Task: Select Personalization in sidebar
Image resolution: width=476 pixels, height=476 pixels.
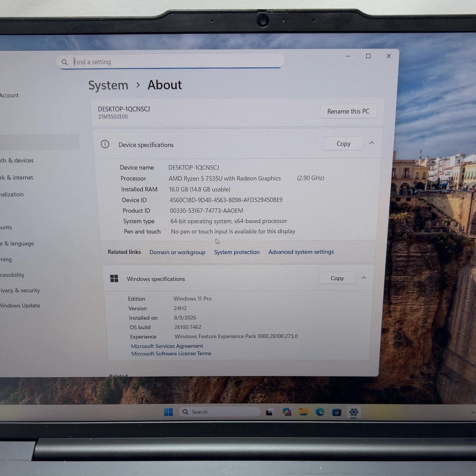Action: coord(12,195)
